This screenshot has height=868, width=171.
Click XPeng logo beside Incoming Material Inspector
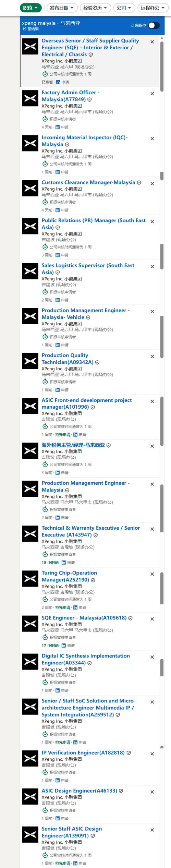pos(30,144)
